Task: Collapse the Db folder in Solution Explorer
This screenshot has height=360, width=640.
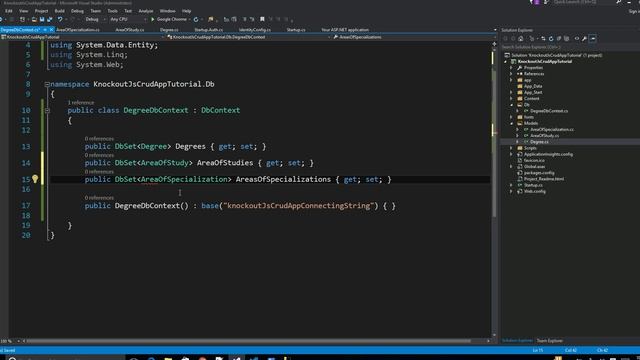Action: (511, 105)
